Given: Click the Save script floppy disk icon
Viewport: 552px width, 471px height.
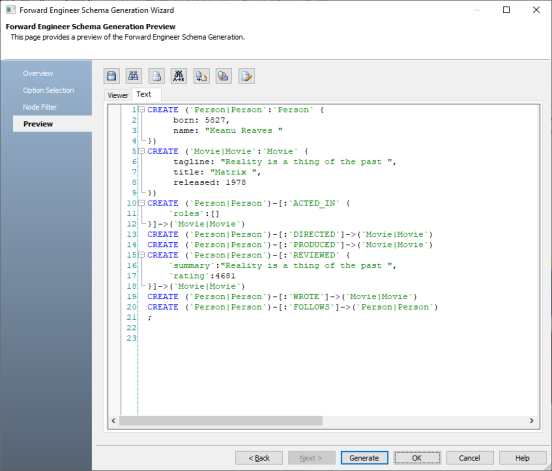Looking at the screenshot, I should coord(112,76).
